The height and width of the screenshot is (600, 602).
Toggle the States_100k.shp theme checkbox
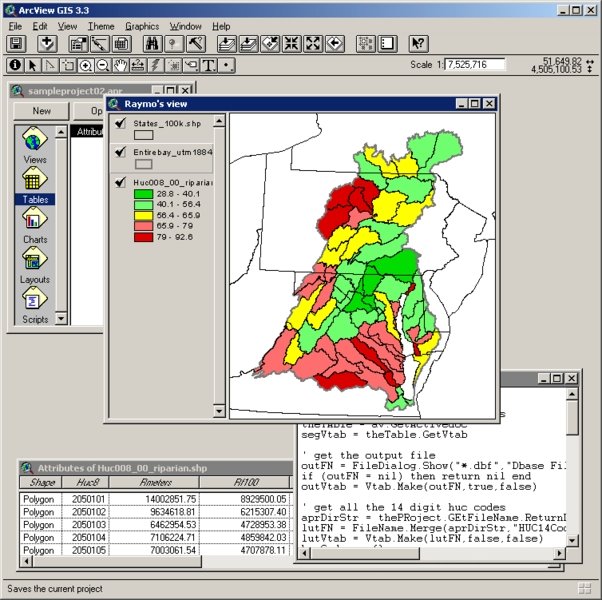(121, 123)
